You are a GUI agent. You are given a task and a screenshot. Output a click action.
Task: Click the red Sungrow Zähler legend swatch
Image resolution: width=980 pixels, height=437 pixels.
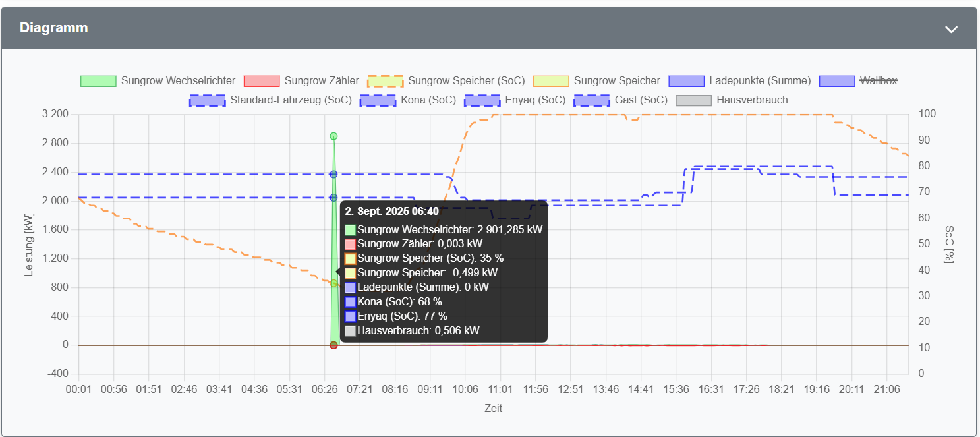click(x=262, y=81)
